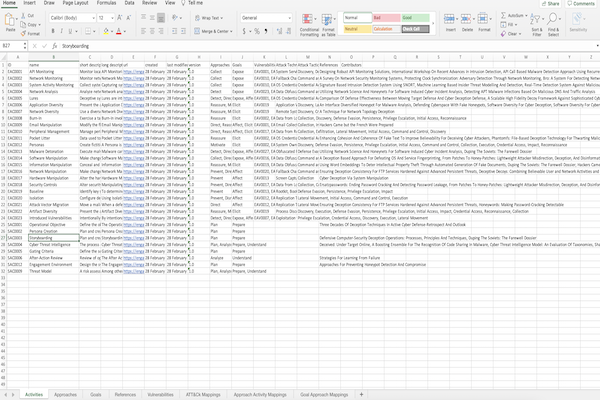Screen dimensions: 600x400
Task: Apply the Bad cell style
Action: pos(386,18)
